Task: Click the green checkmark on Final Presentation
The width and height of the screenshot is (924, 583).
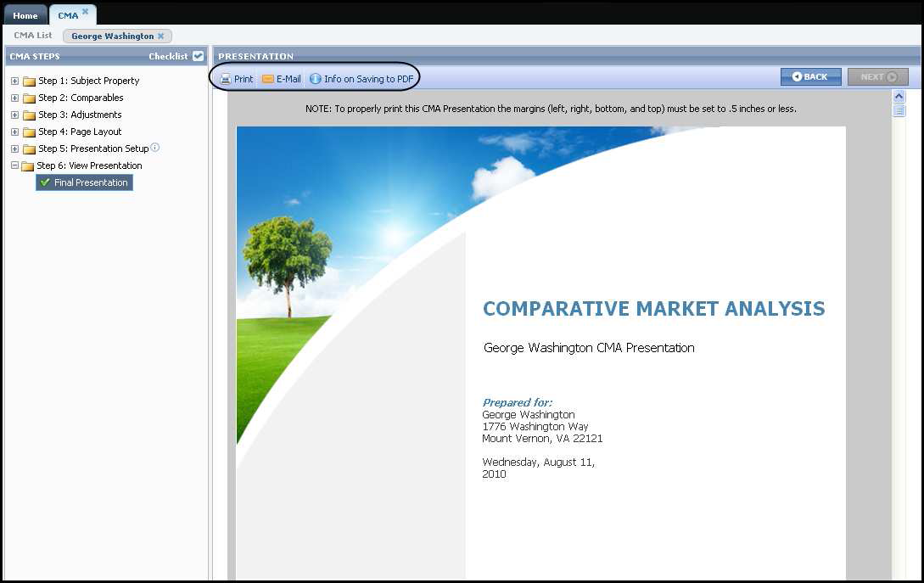Action: click(x=45, y=182)
